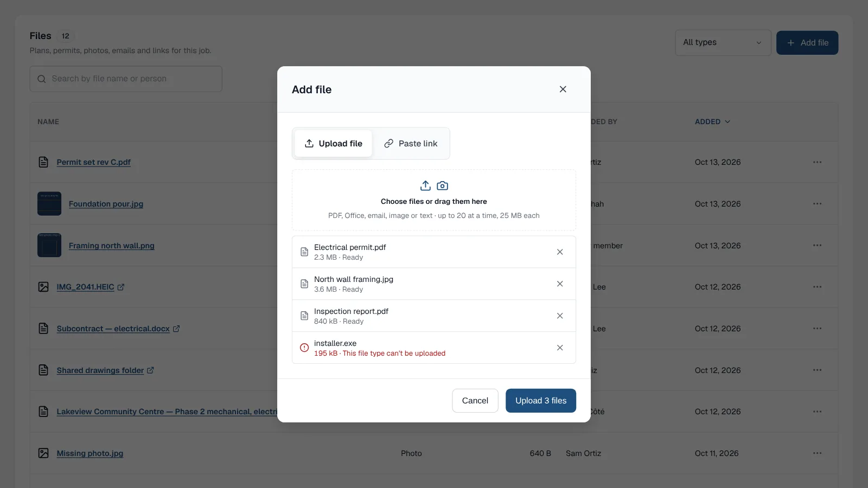Click the document icon beside Permit set rev C.pdf
The image size is (868, 488).
pos(43,162)
